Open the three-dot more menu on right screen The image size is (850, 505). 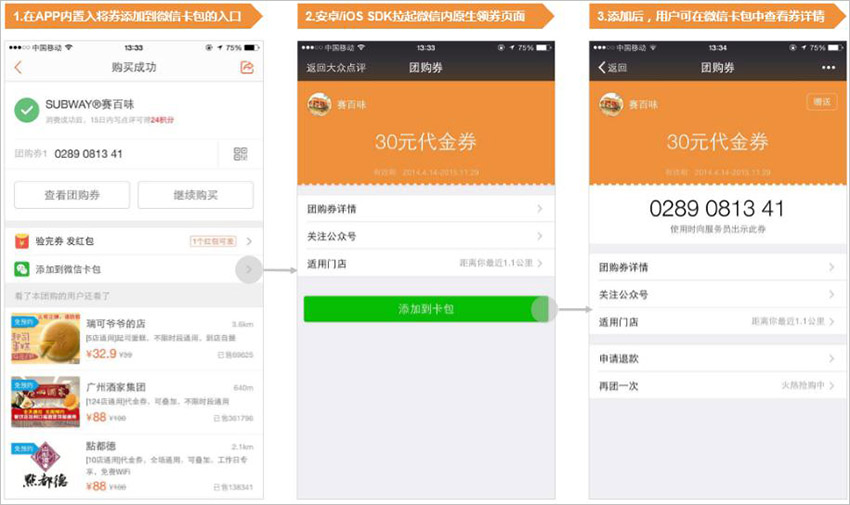(x=828, y=68)
